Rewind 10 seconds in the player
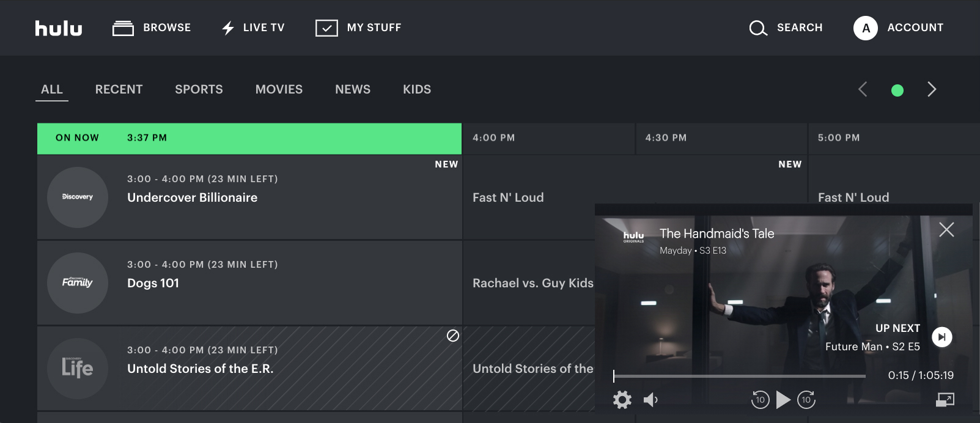980x423 pixels. (x=760, y=400)
